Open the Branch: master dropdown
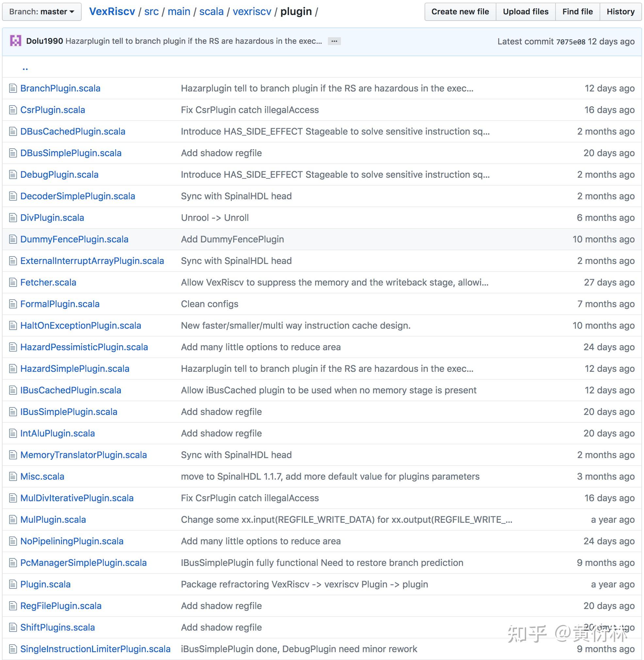 coord(41,12)
